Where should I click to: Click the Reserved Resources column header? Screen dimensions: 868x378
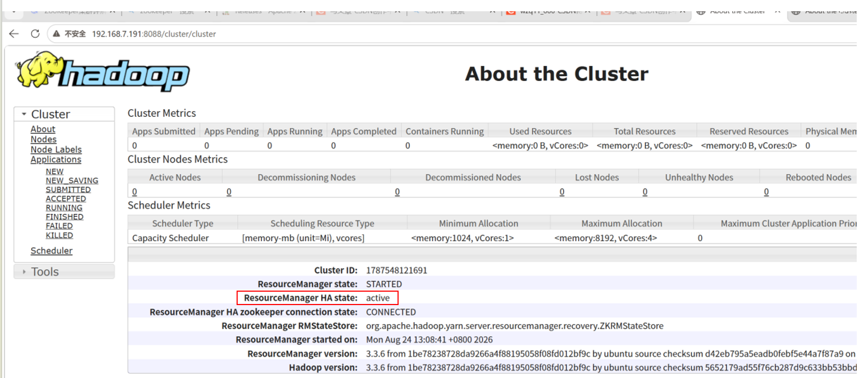[x=749, y=131]
